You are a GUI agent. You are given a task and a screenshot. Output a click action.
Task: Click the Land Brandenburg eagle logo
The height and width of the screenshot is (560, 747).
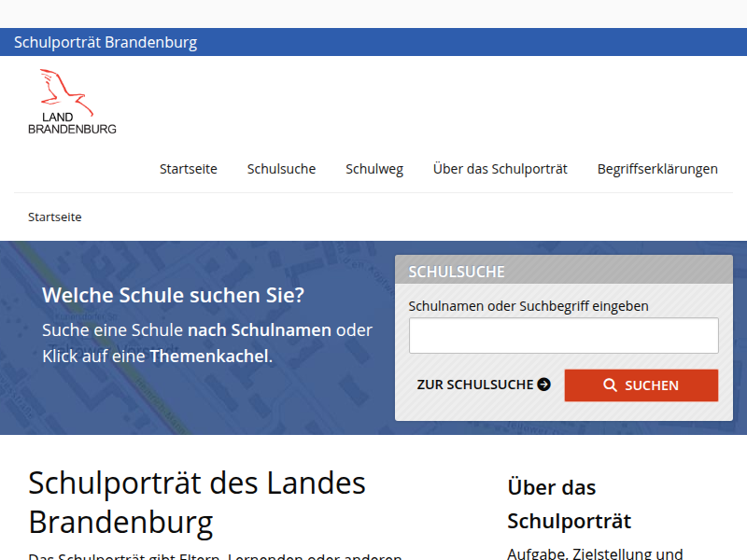coord(72,102)
